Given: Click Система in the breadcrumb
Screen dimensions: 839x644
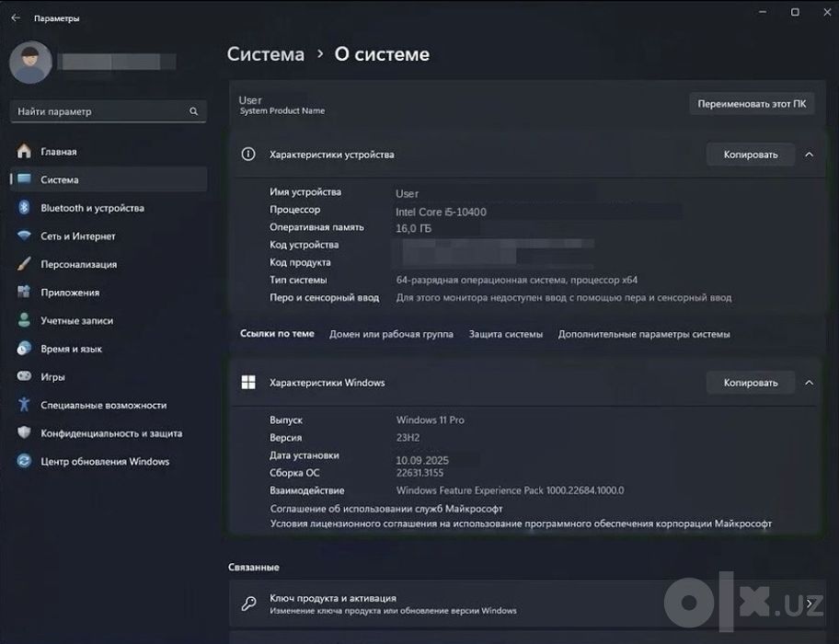Looking at the screenshot, I should pyautogui.click(x=265, y=54).
